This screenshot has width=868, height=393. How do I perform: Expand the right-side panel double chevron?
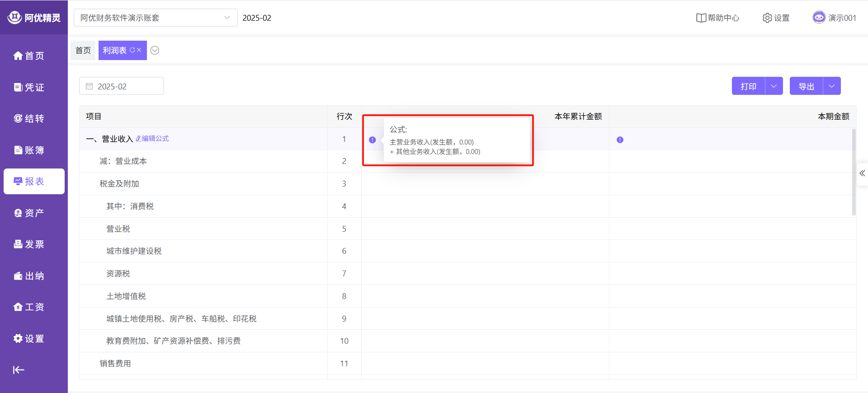[x=862, y=173]
